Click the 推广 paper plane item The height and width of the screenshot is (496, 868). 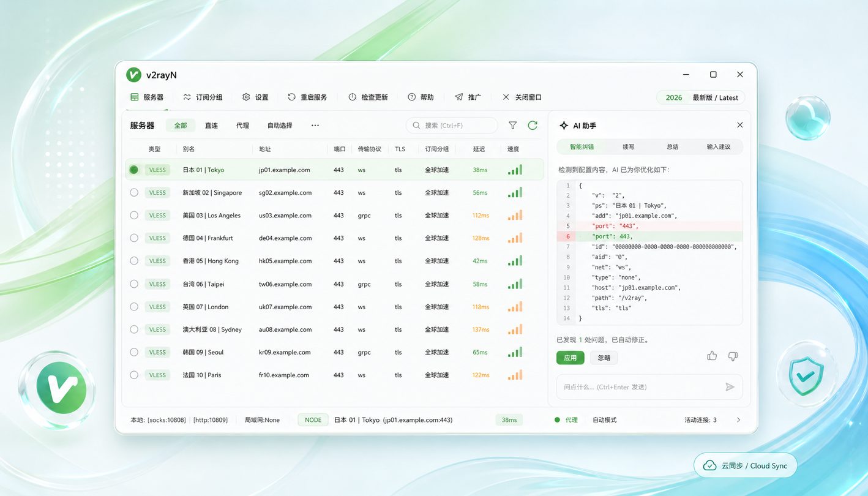[468, 97]
